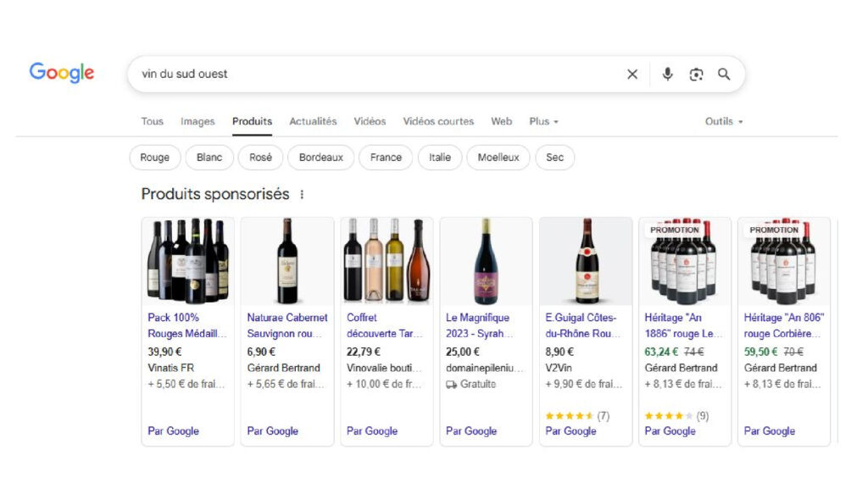This screenshot has width=868, height=488.
Task: Select the Actualités tab
Action: click(313, 121)
